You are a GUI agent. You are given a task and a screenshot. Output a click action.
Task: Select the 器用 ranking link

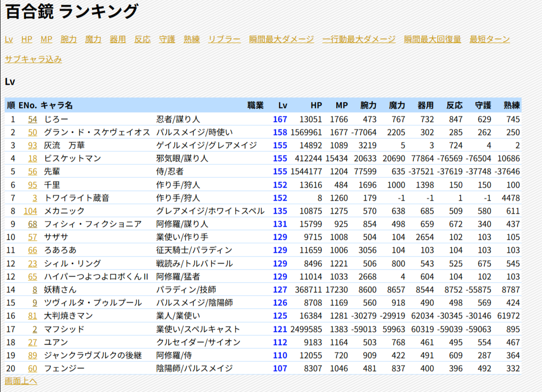click(118, 39)
